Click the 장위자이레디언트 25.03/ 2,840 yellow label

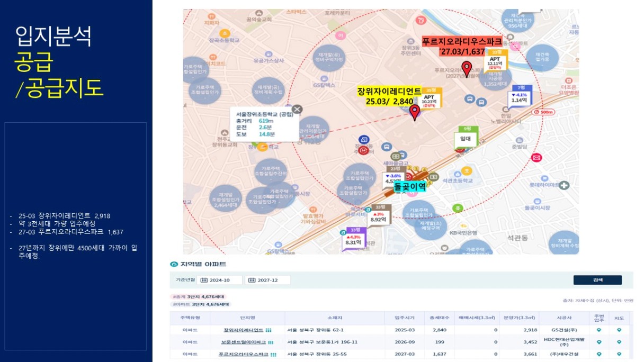(389, 96)
